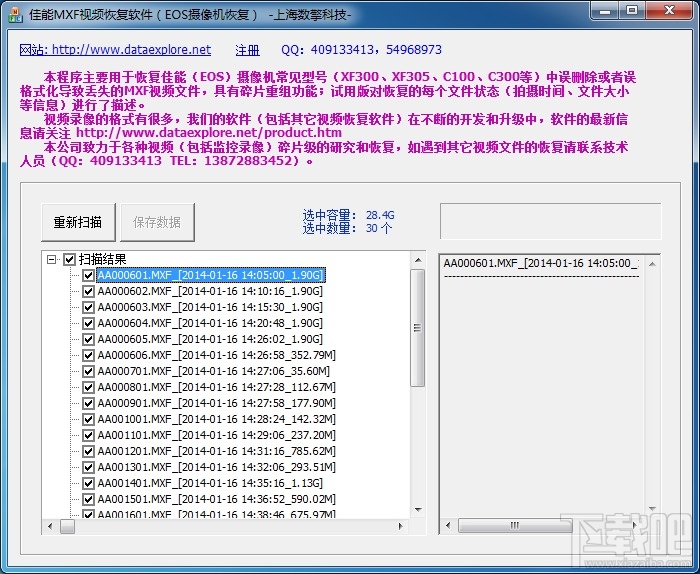Select row AA000604.MXF_[2014-01-16 14:20:48_1.90G]

point(210,323)
